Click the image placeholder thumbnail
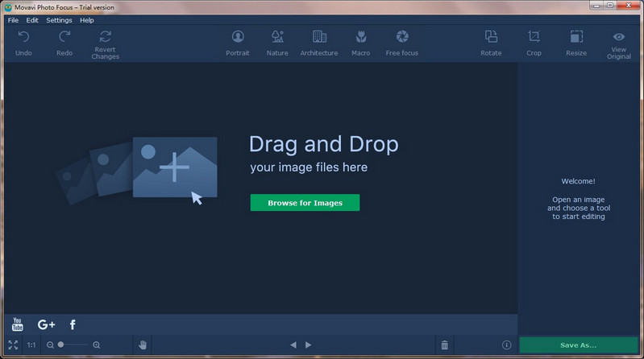Screen dimensions: 644x359 click(x=175, y=167)
